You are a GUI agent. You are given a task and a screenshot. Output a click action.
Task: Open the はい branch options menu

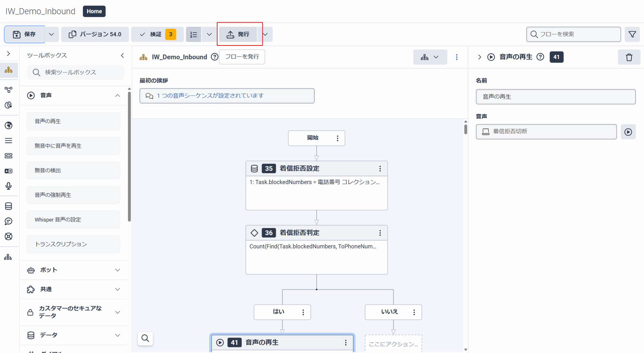303,312
